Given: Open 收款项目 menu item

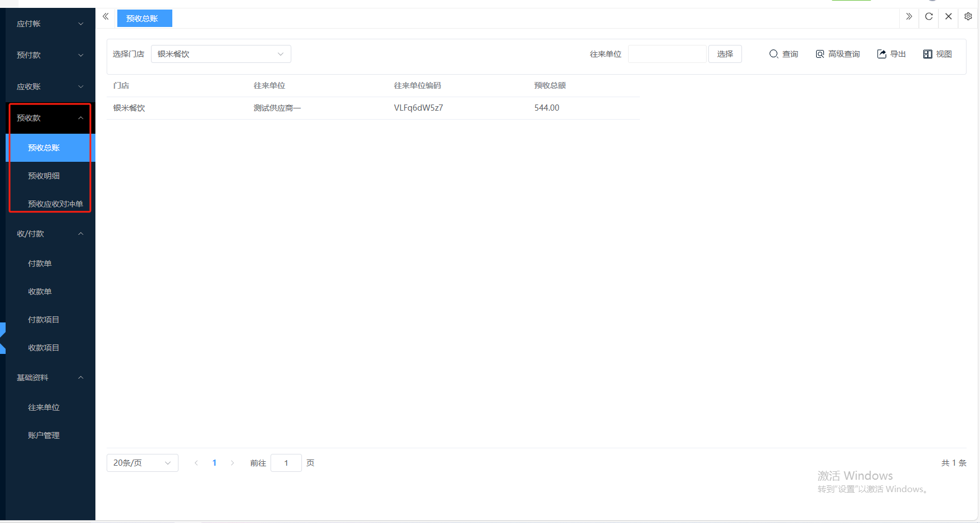Looking at the screenshot, I should pos(51,348).
